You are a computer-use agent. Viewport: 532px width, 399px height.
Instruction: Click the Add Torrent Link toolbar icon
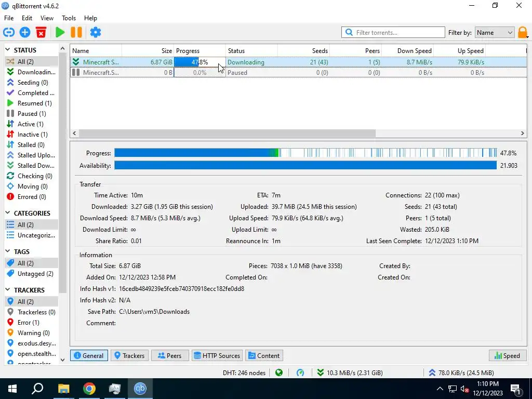9,32
